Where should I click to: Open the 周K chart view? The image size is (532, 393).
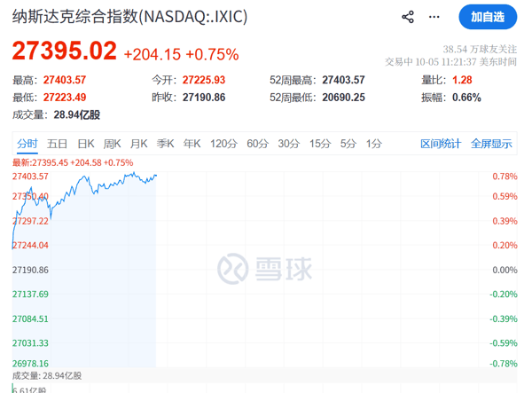coord(112,144)
